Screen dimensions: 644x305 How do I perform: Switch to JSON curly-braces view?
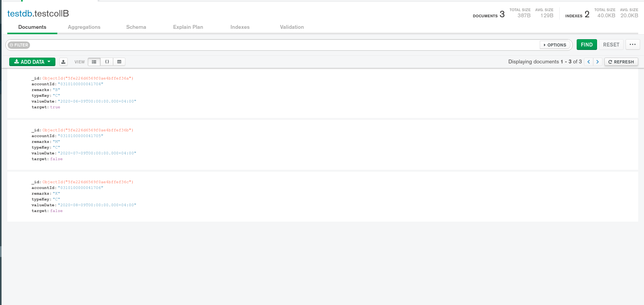(107, 62)
